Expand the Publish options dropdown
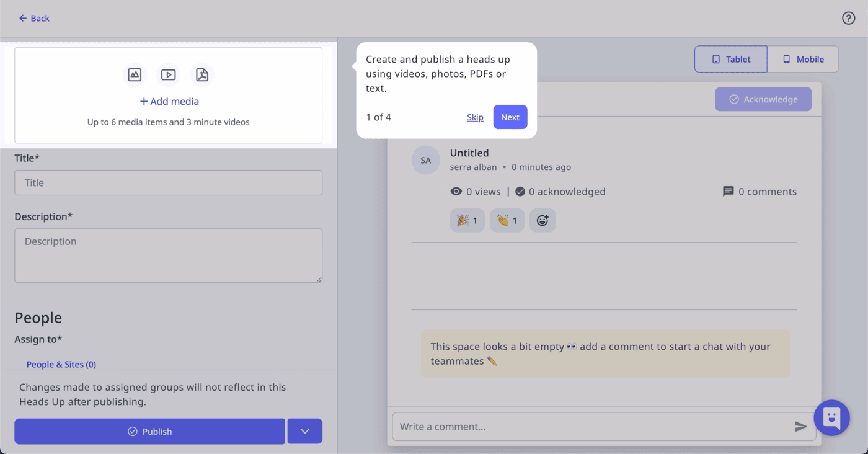 (x=304, y=431)
